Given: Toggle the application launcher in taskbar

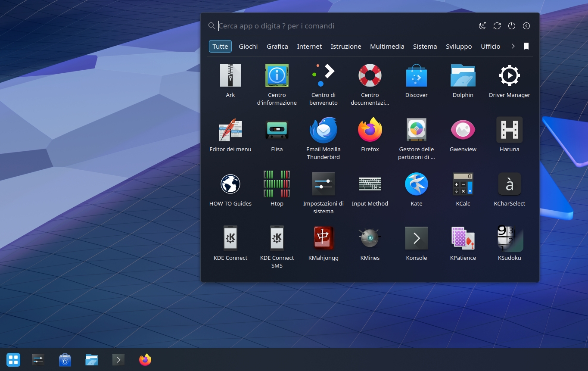Looking at the screenshot, I should tap(13, 359).
